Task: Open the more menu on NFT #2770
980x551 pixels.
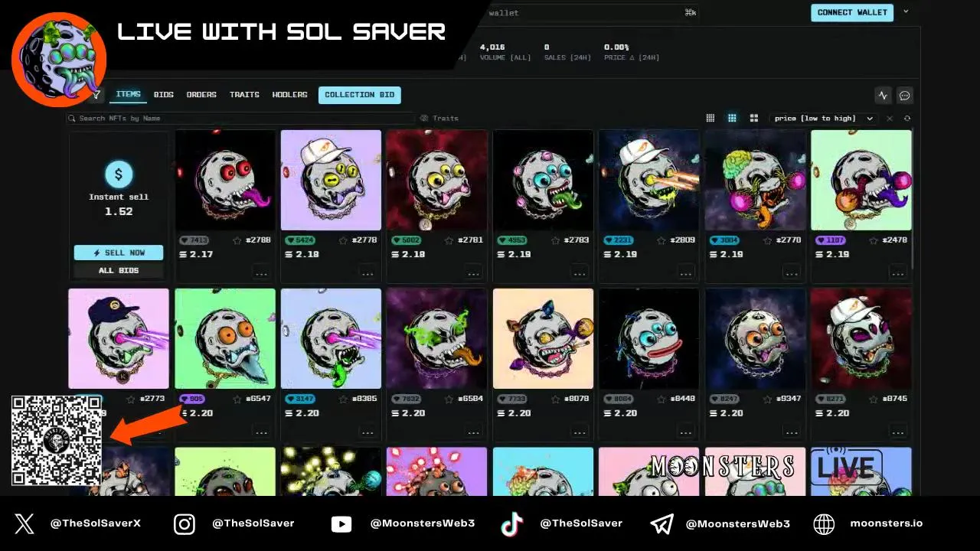Action: (x=792, y=272)
